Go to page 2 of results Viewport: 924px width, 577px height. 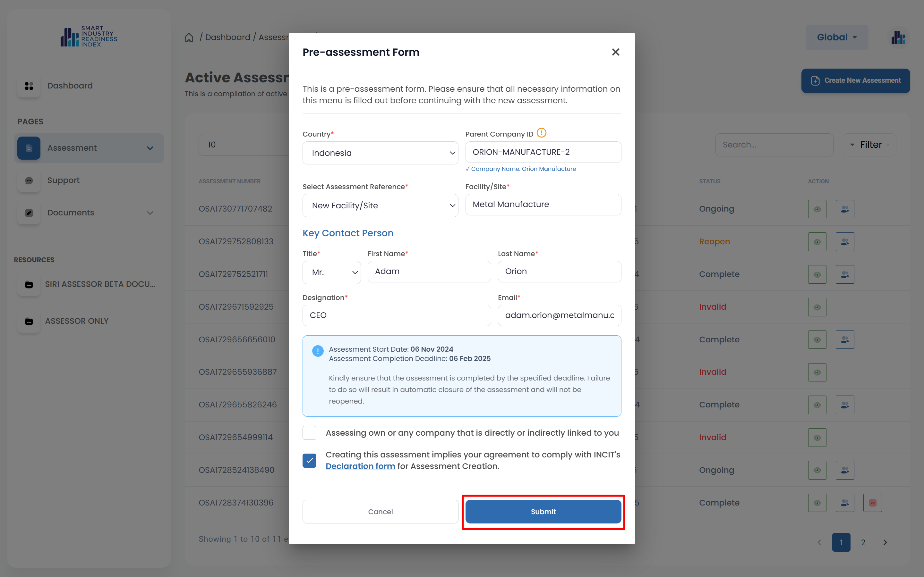click(863, 542)
